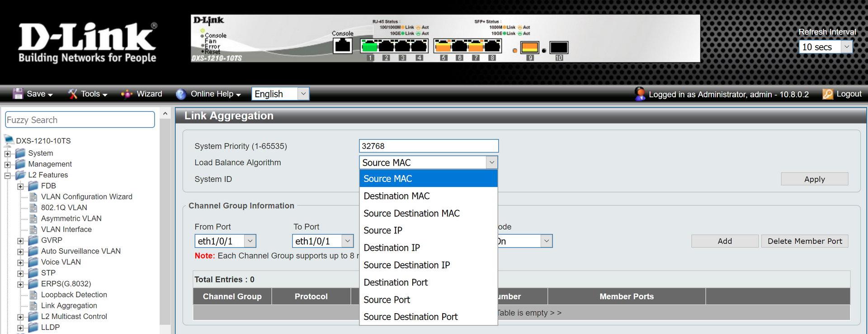Launch the Wizard
Image resolution: width=868 pixels, height=334 pixels.
coord(149,94)
